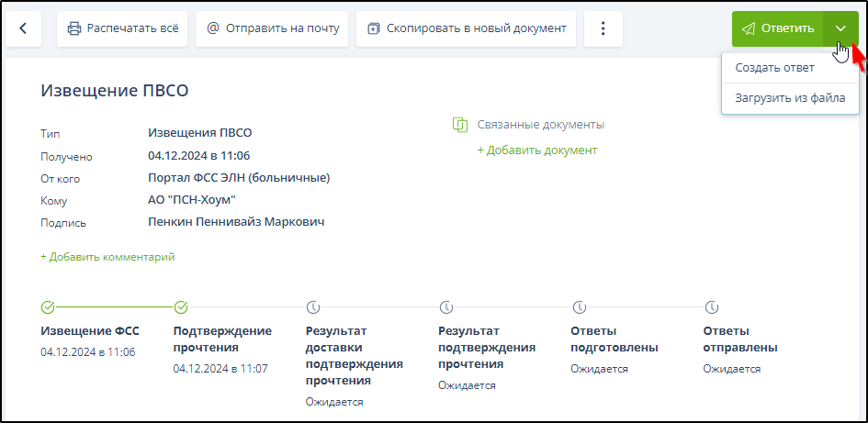
Task: Click the Связанные документы icon
Action: 460,124
